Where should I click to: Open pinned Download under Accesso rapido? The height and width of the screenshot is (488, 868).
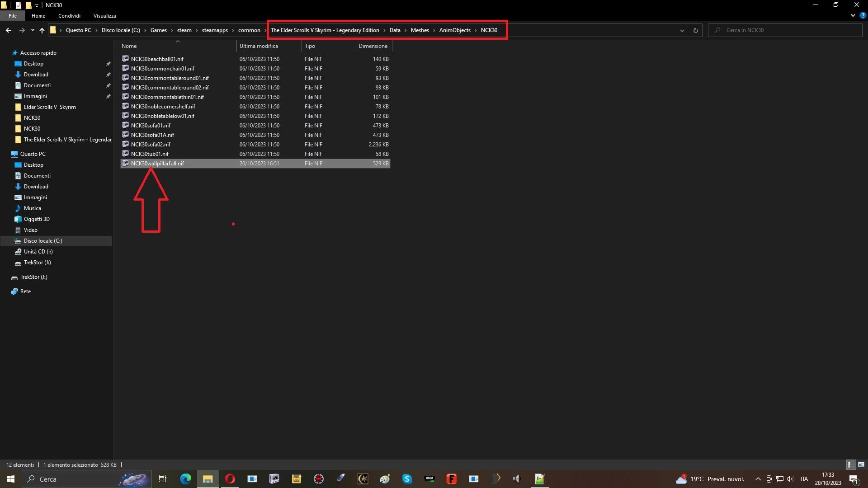coord(36,75)
